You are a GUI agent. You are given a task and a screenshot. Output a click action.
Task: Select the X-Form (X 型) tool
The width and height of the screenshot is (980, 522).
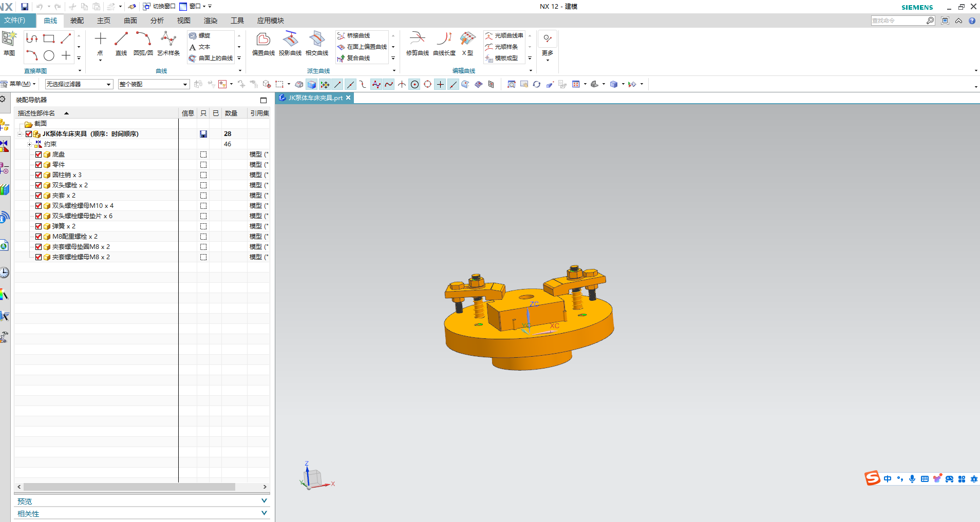pos(467,43)
